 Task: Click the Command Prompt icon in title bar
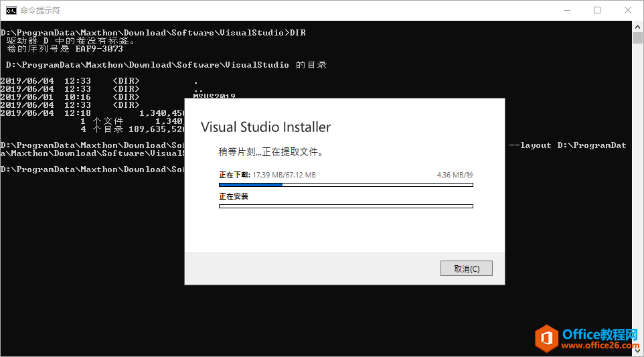tap(11, 10)
